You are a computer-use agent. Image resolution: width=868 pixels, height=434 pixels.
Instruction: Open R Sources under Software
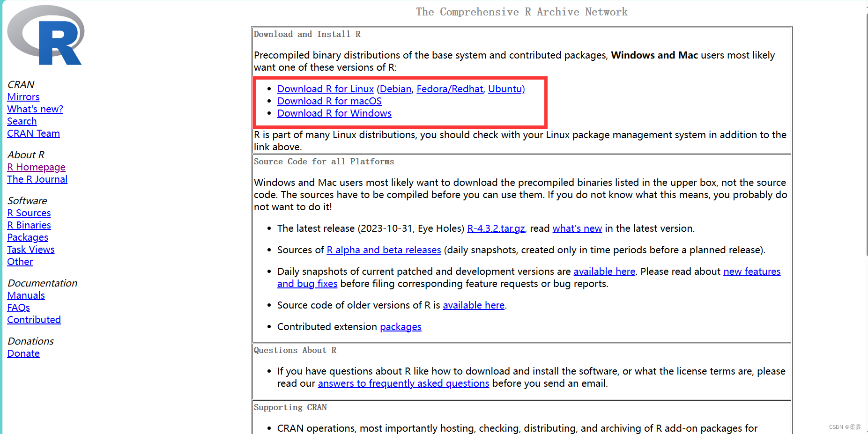tap(29, 213)
